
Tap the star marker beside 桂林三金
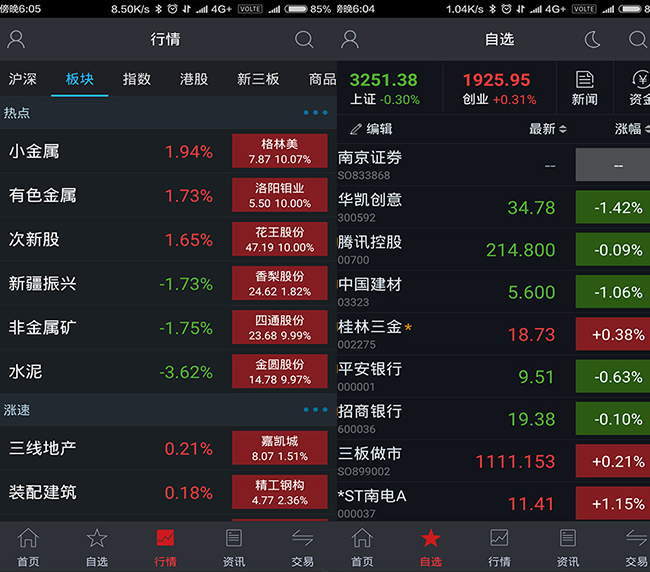[x=408, y=327]
